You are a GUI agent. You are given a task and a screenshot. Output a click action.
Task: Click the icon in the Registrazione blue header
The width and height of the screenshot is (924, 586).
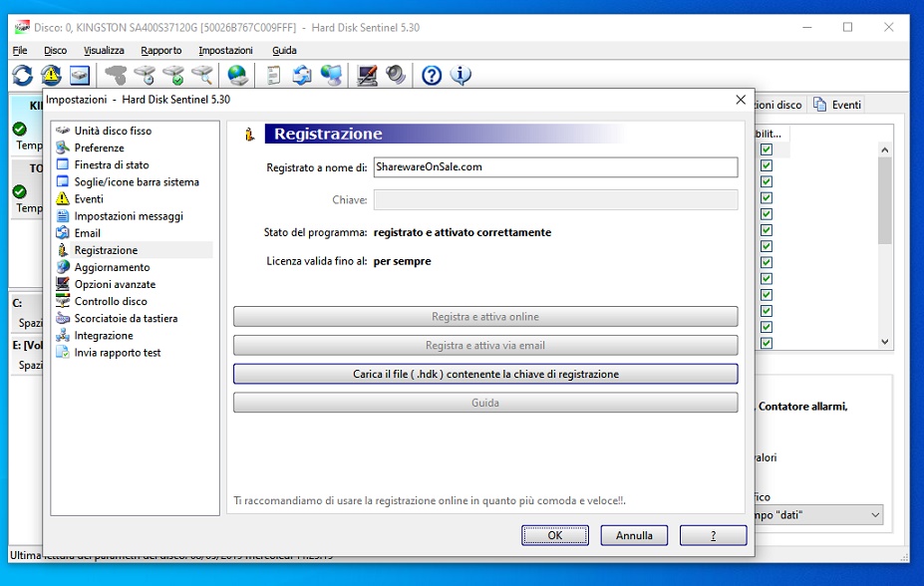tap(250, 135)
